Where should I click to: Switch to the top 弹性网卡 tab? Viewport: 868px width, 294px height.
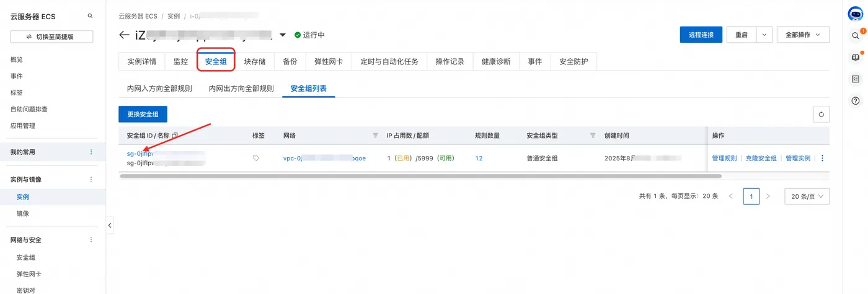(329, 62)
